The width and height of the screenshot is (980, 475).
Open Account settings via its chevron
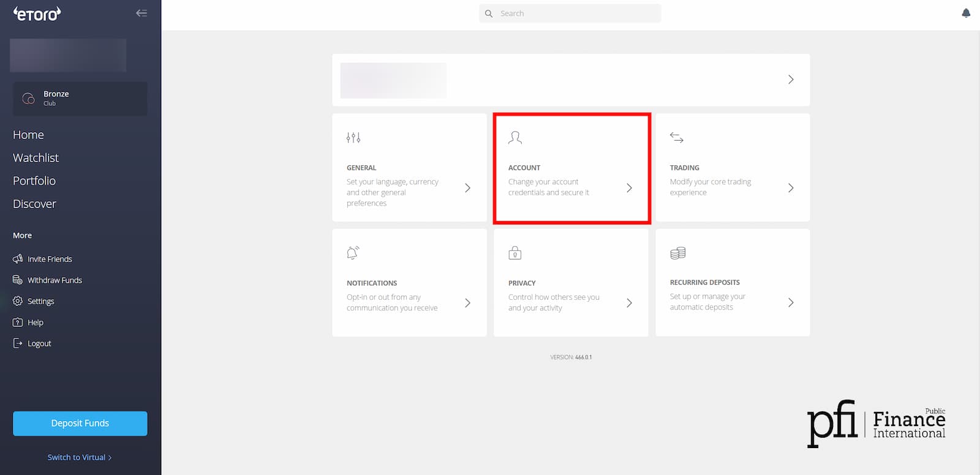point(629,188)
